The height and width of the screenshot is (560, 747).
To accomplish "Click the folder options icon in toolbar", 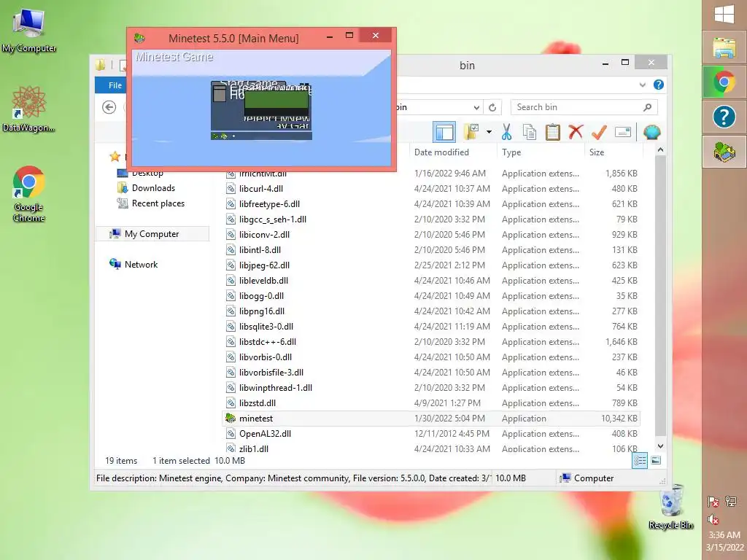I will (x=472, y=132).
